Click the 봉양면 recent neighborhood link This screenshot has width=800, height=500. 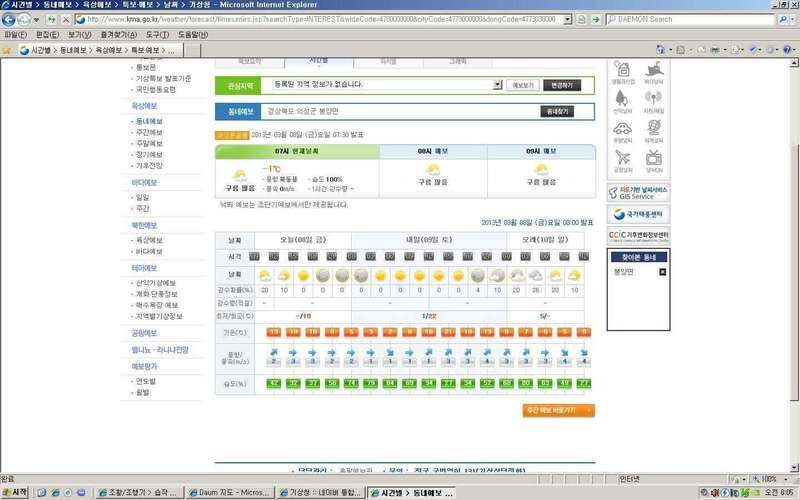(x=623, y=272)
